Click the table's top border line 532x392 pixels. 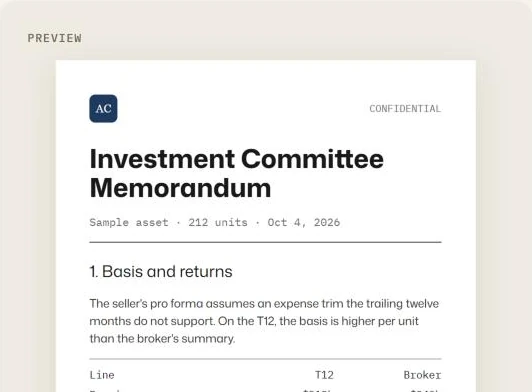pyautogui.click(x=265, y=359)
